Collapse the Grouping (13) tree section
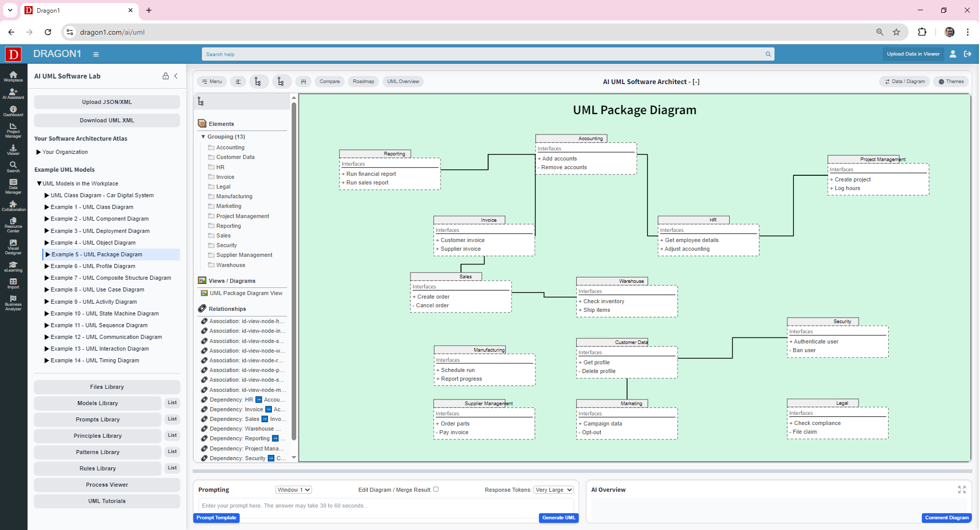The image size is (980, 530). pyautogui.click(x=203, y=137)
